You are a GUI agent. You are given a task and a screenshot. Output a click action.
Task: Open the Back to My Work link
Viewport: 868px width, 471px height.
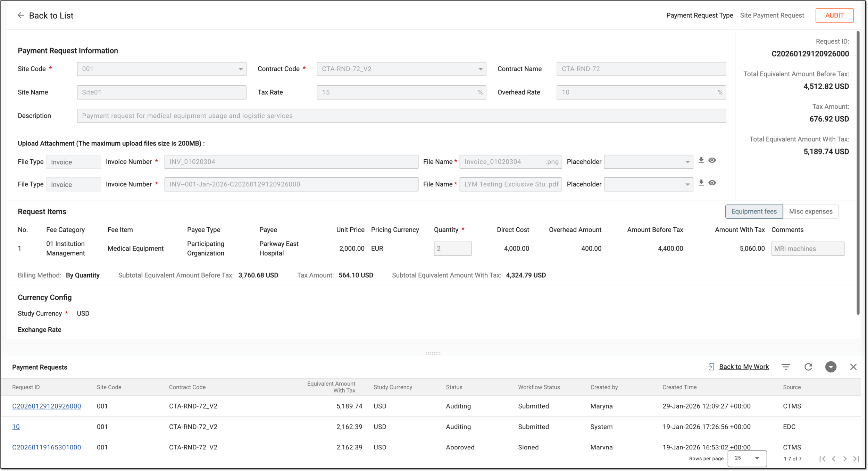[744, 367]
